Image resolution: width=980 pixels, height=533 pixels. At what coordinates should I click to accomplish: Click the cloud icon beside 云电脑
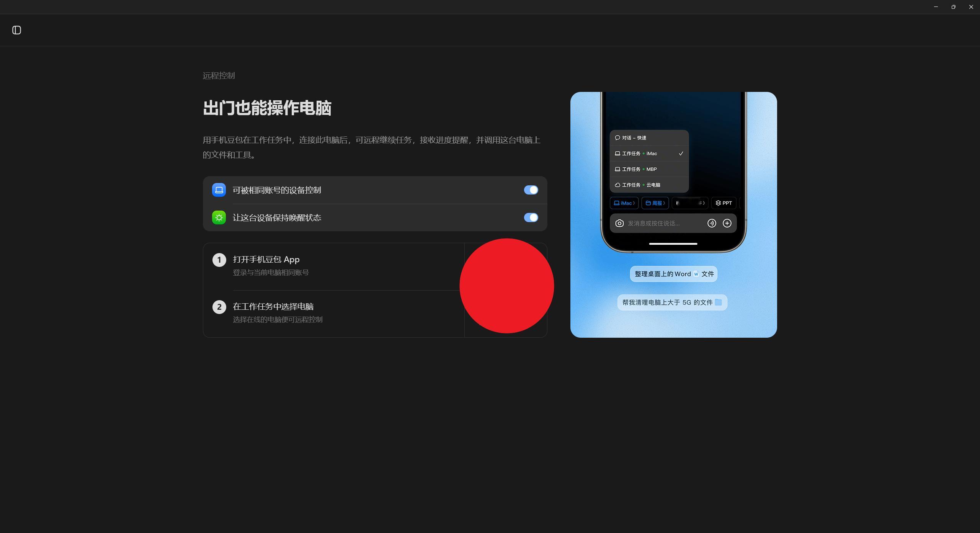coord(617,185)
